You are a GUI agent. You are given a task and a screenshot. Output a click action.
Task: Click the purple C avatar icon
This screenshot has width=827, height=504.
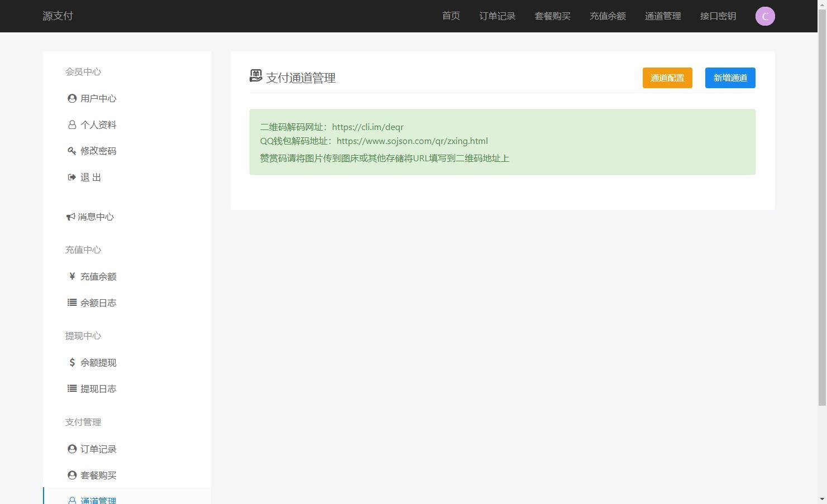765,16
